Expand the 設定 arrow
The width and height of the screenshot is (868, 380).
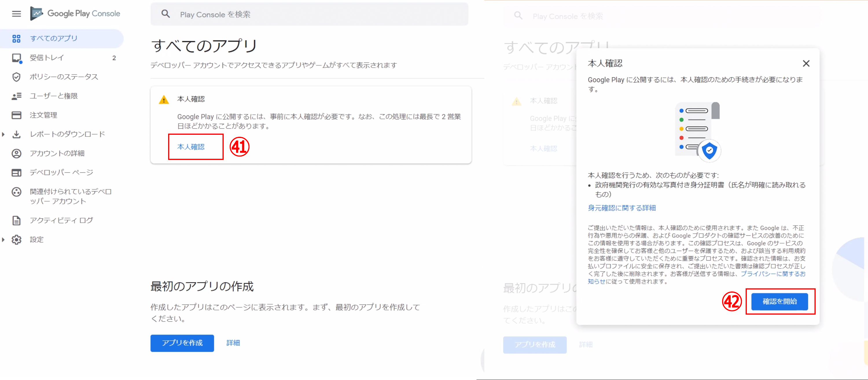click(3, 240)
